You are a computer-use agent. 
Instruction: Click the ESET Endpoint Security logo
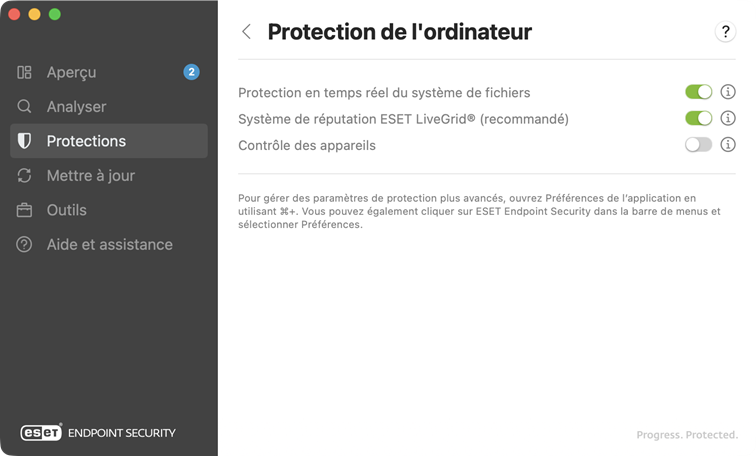(x=98, y=433)
